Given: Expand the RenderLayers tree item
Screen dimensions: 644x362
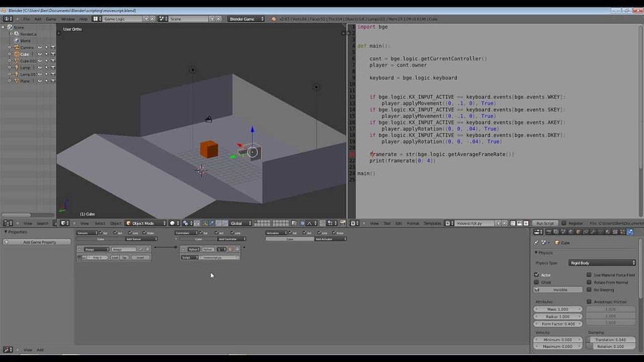Looking at the screenshot, I should click(11, 34).
